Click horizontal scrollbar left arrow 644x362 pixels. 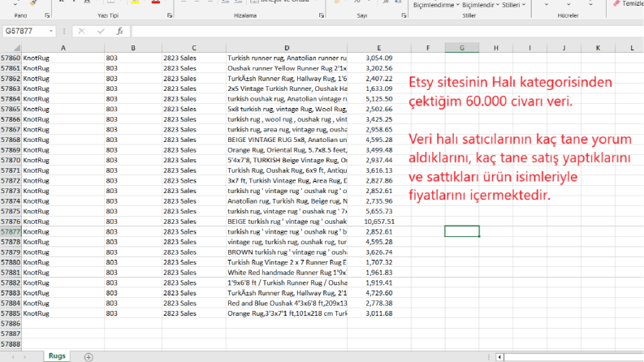(499, 357)
